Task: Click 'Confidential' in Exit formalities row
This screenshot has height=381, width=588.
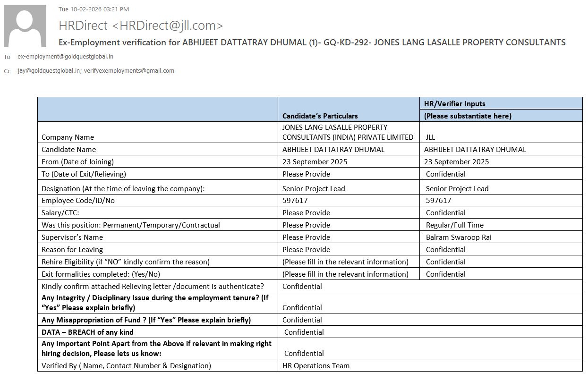Action: click(x=445, y=274)
